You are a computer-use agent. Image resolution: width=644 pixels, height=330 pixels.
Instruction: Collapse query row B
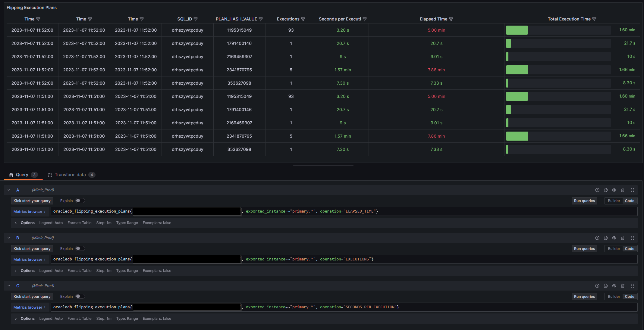click(x=9, y=238)
